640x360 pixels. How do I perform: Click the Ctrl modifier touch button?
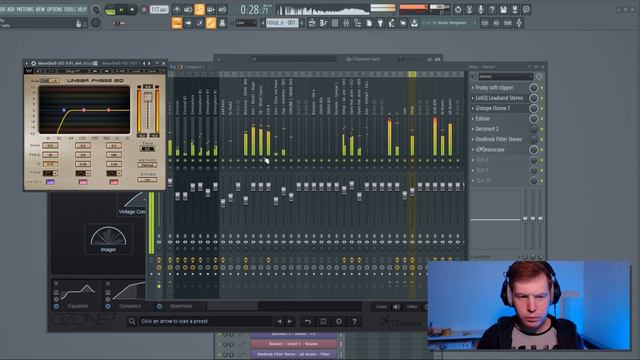click(x=485, y=23)
